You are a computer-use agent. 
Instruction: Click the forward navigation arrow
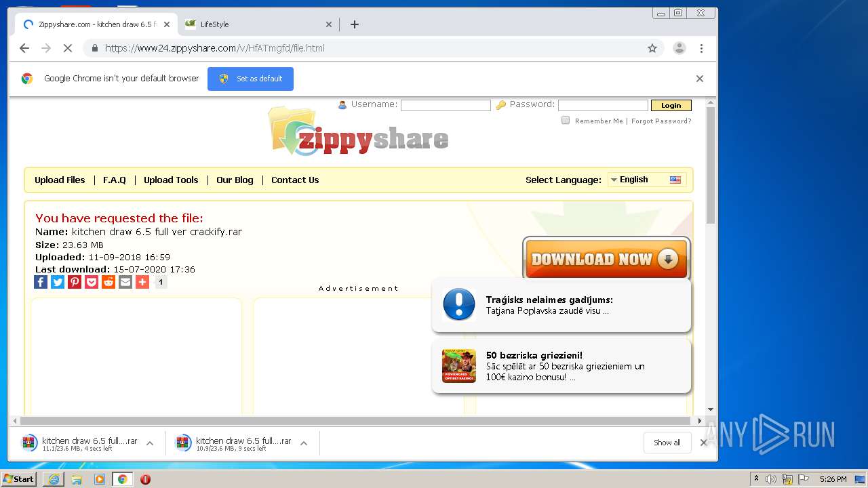tap(46, 48)
